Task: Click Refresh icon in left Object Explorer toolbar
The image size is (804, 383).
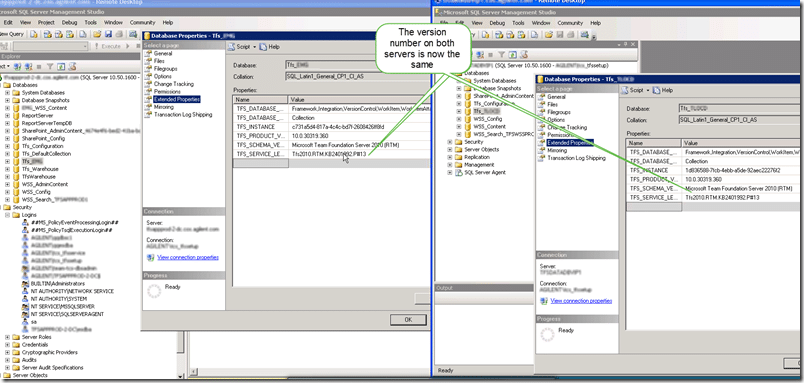Action: tap(61, 67)
